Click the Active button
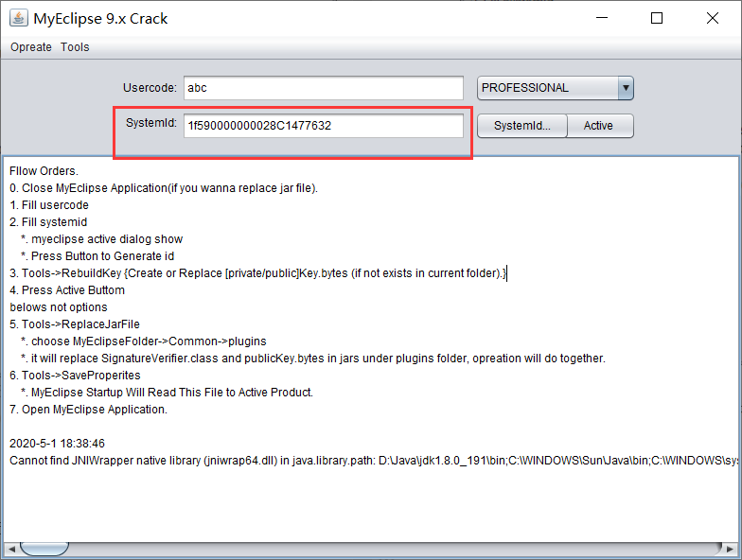The height and width of the screenshot is (560, 742). [600, 126]
